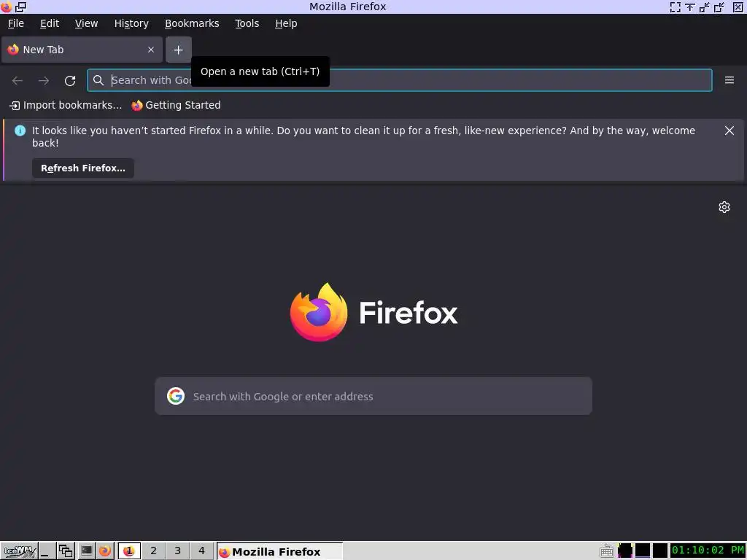
Task: Launch Firefox from taskbar quick launcher
Action: (x=105, y=551)
